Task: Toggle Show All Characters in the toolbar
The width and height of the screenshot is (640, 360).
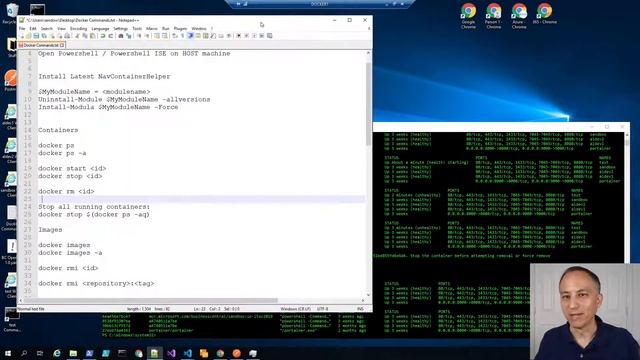Action: click(x=182, y=36)
